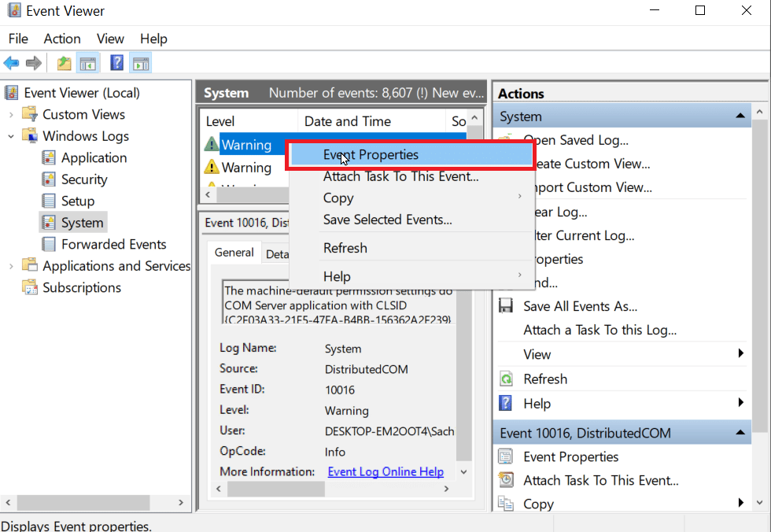The height and width of the screenshot is (532, 771).
Task: Click the blue Help toolbar icon
Action: pyautogui.click(x=117, y=63)
